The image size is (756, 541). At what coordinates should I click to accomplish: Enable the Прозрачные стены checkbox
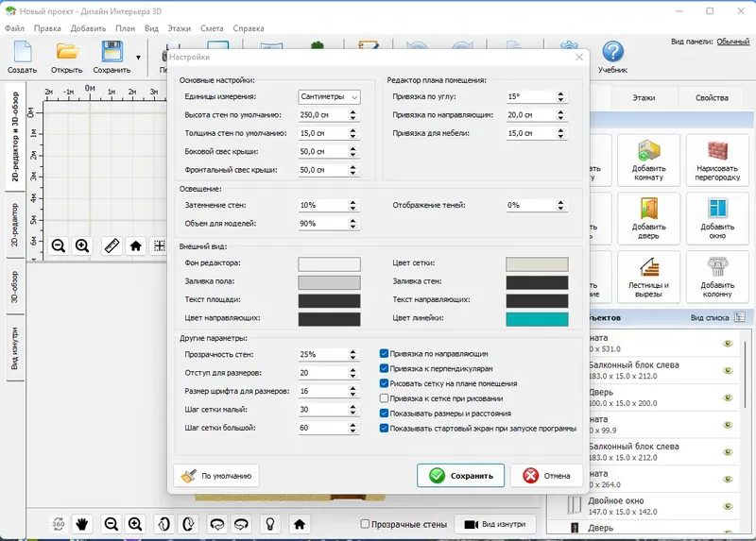point(365,524)
